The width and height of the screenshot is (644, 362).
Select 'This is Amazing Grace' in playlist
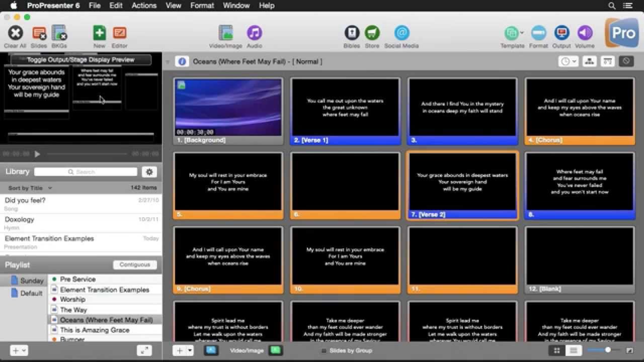(105, 330)
